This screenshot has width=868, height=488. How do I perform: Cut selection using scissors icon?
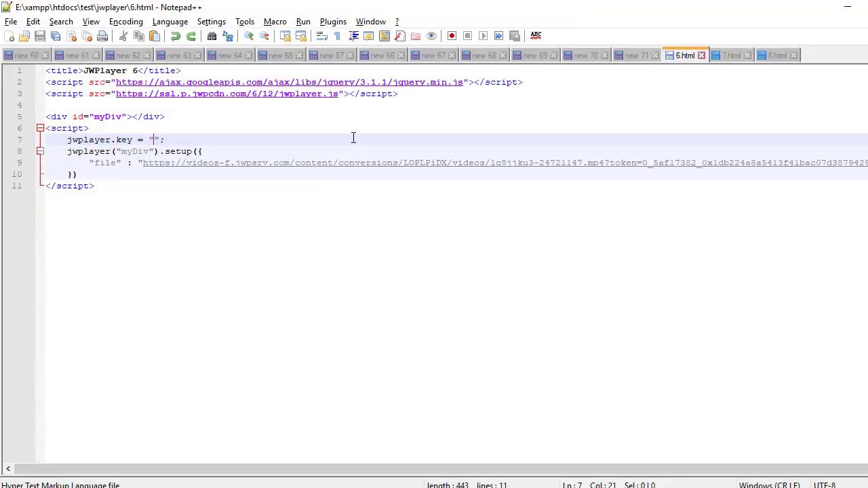click(x=123, y=36)
